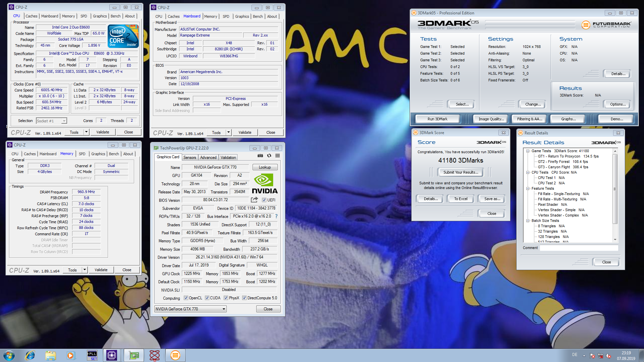Click Graphs button in 3DMark05
Viewport: 644px width, 362px height.
(x=568, y=119)
